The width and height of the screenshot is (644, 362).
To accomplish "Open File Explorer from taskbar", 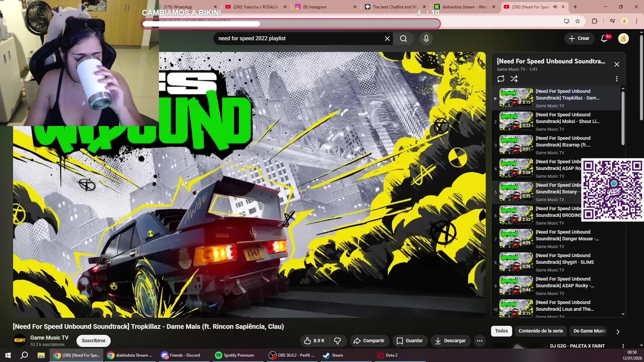I will [x=41, y=355].
